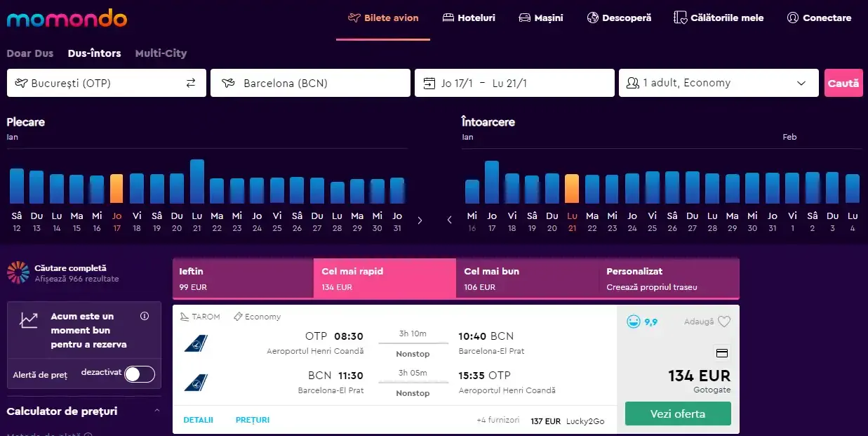Open date picker Jo 17/1 – Lu 21/1

pyautogui.click(x=514, y=83)
